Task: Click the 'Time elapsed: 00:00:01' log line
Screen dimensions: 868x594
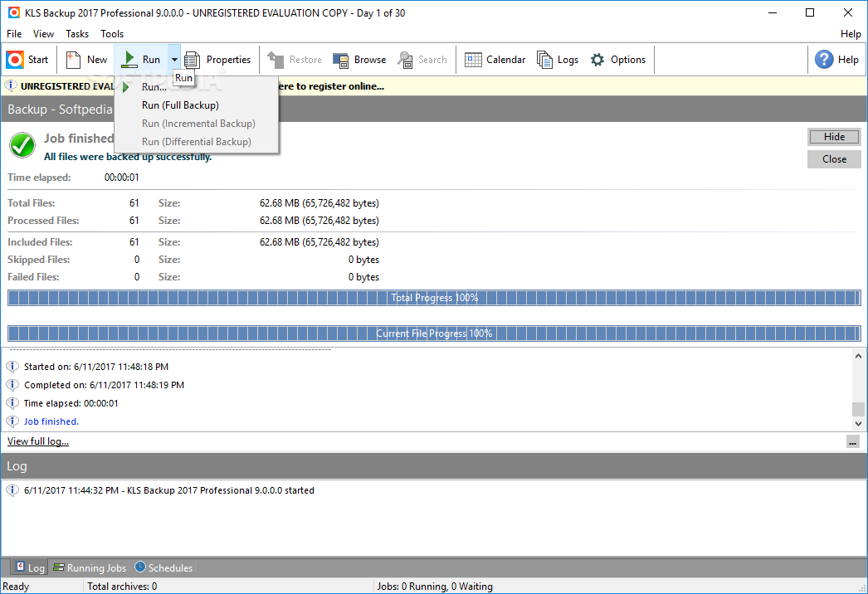Action: click(71, 403)
